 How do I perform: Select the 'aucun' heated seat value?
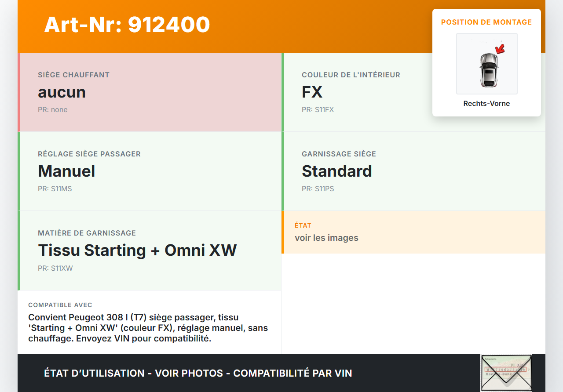click(x=62, y=92)
